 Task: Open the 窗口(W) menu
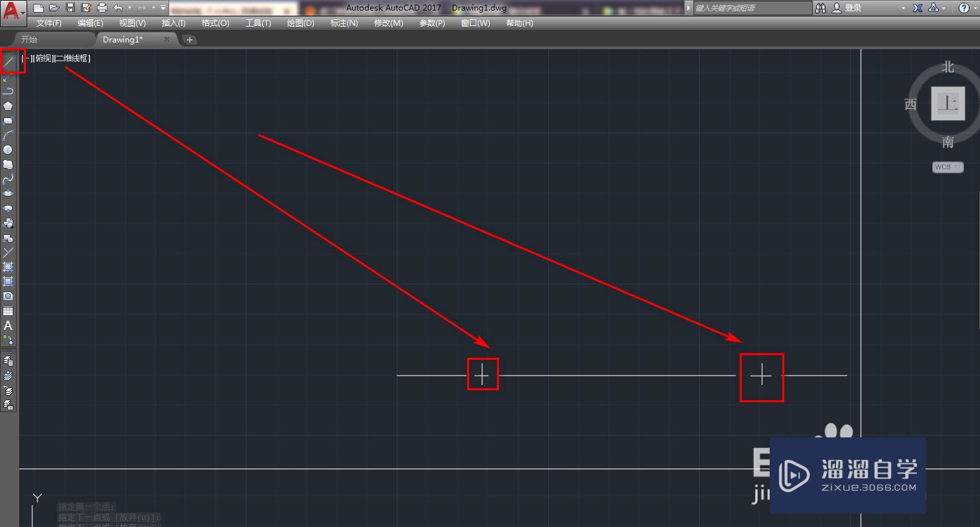pos(475,23)
